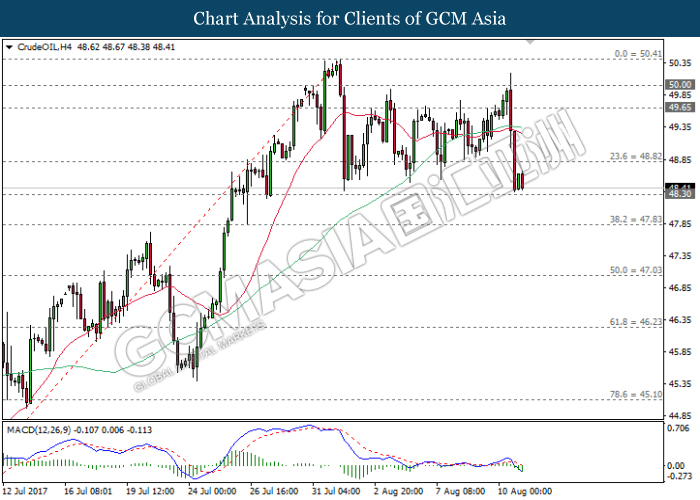Select the Fibonacci label '38.2 = 47.83'
This screenshot has height=500, width=700.
pos(636,219)
